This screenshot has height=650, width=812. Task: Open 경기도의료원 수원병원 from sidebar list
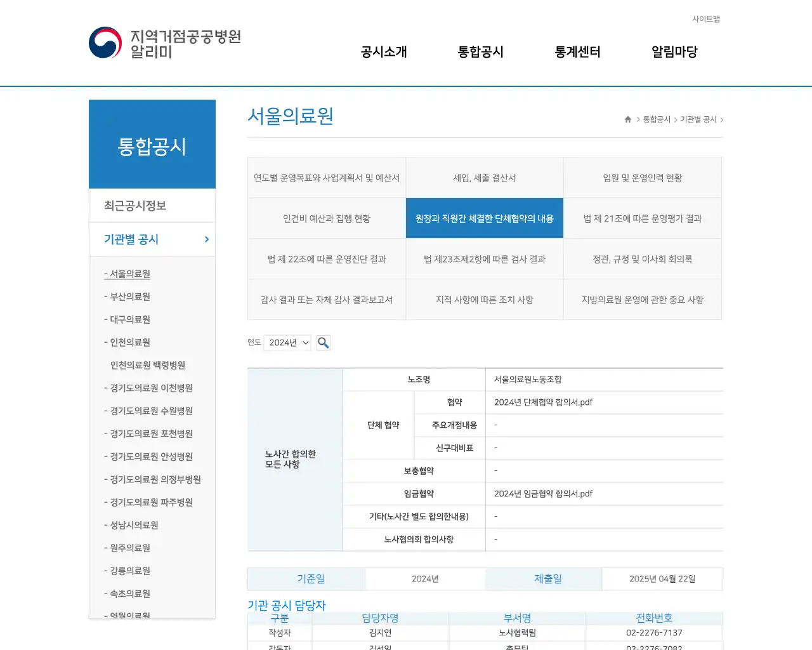pos(148,411)
